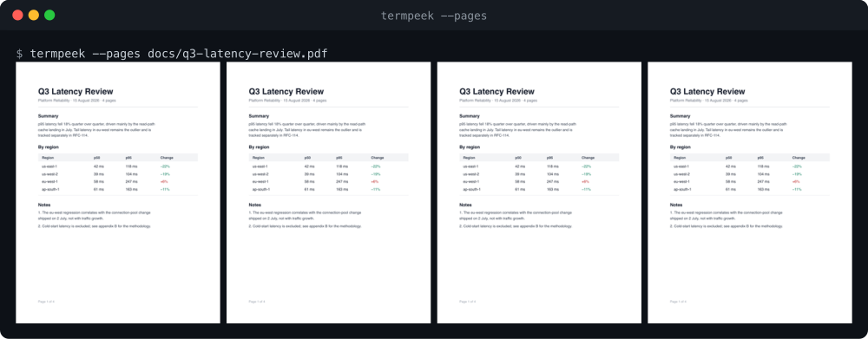Open the first page thumbnail of the PDF
This screenshot has height=339, width=868.
(x=118, y=192)
